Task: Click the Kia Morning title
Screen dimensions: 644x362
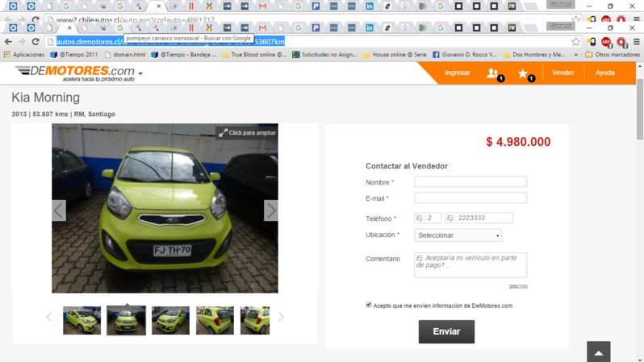Action: point(45,98)
